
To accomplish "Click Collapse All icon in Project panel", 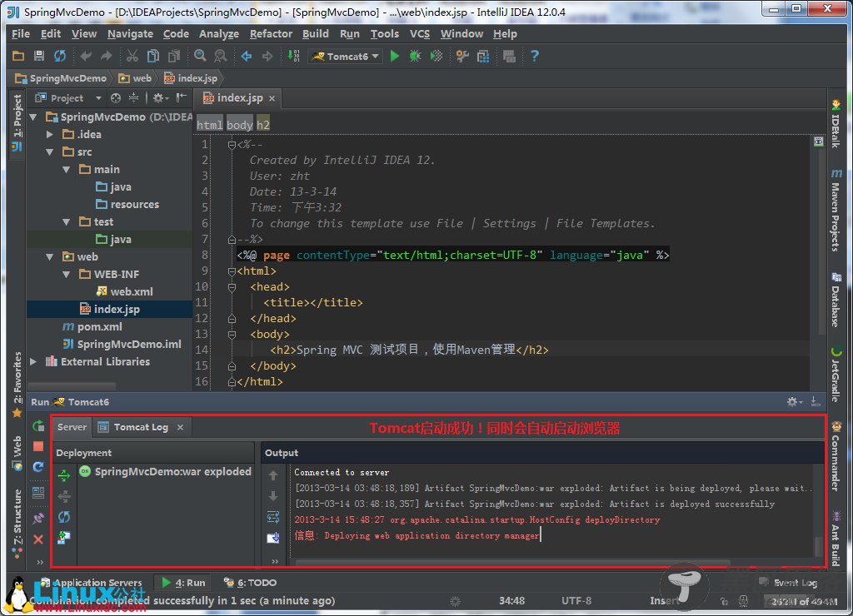I will [133, 98].
